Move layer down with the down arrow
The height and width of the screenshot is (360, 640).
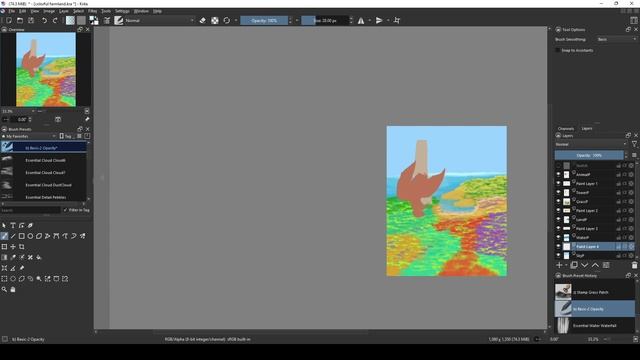pos(584,265)
